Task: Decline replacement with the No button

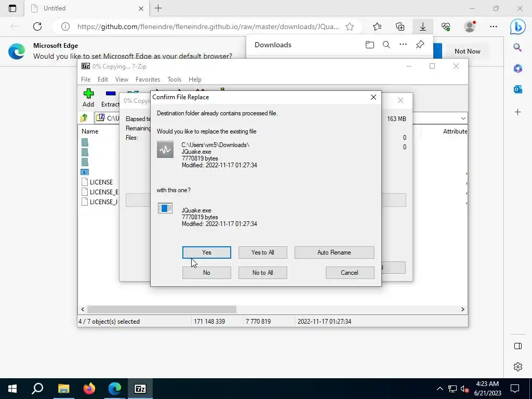Action: [x=206, y=273]
